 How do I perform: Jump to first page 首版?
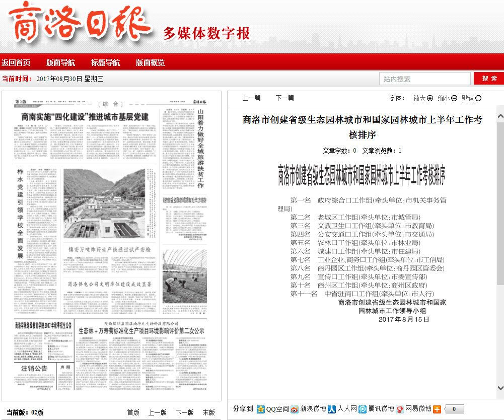pyautogui.click(x=133, y=412)
